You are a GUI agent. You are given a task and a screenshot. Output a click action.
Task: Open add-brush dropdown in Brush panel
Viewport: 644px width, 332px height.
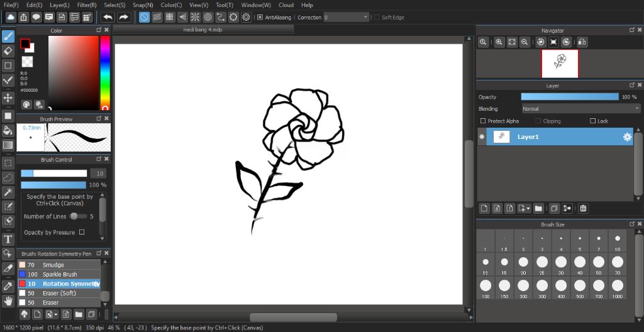55,315
